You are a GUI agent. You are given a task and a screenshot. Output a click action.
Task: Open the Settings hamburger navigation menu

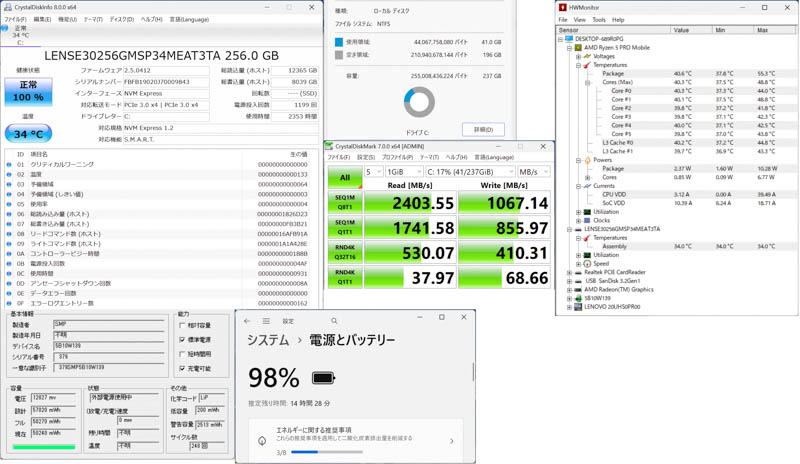pyautogui.click(x=266, y=321)
